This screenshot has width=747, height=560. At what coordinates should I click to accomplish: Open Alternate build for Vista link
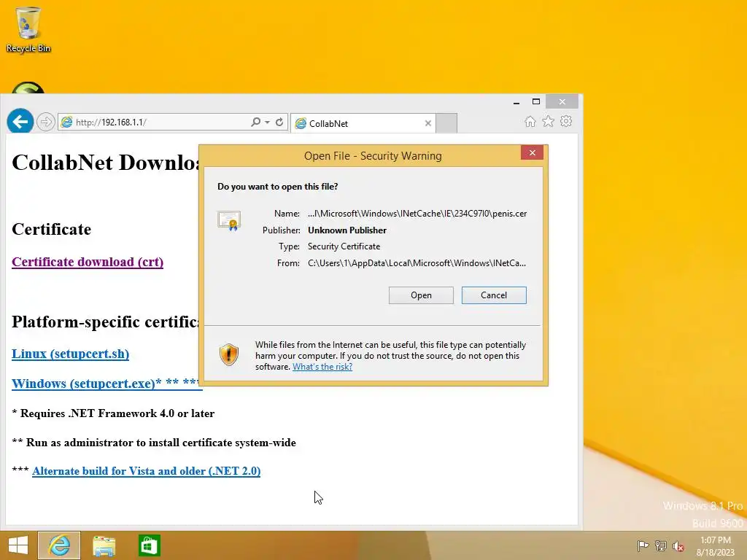click(146, 471)
